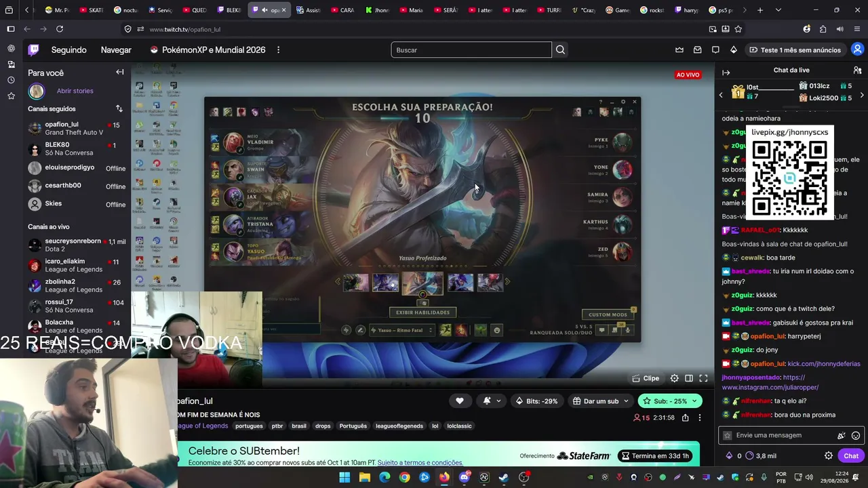Open opafion_lul followed channel
This screenshot has width=868, height=488.
[75, 128]
